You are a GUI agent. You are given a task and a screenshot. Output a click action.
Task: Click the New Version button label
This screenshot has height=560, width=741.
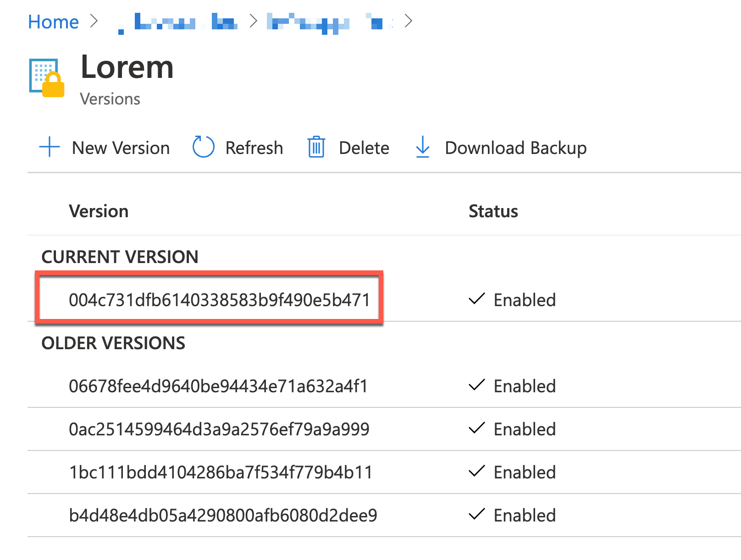120,148
